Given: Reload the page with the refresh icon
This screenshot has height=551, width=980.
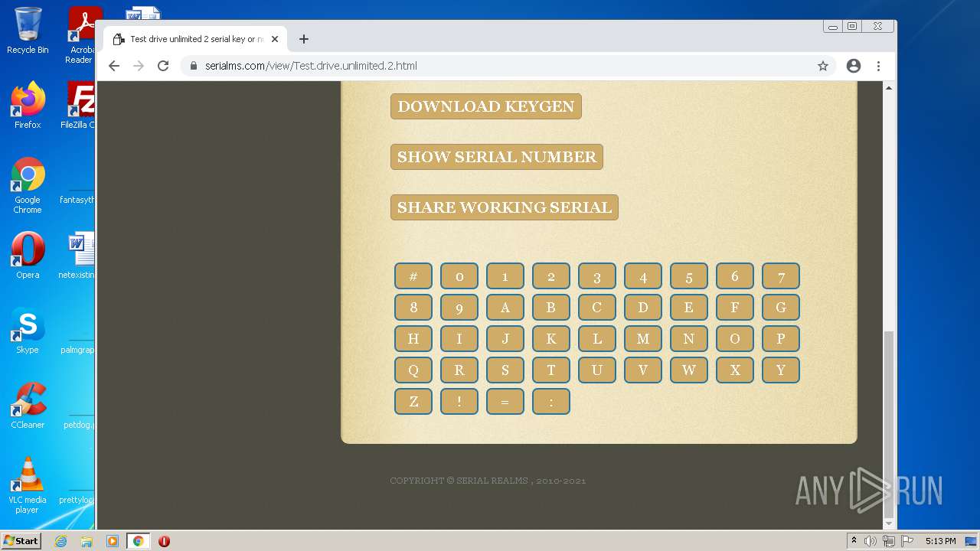Looking at the screenshot, I should pyautogui.click(x=163, y=66).
